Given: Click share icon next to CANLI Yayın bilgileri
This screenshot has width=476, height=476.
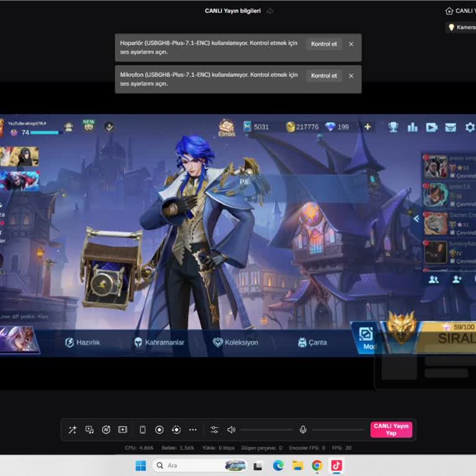Looking at the screenshot, I should [270, 11].
